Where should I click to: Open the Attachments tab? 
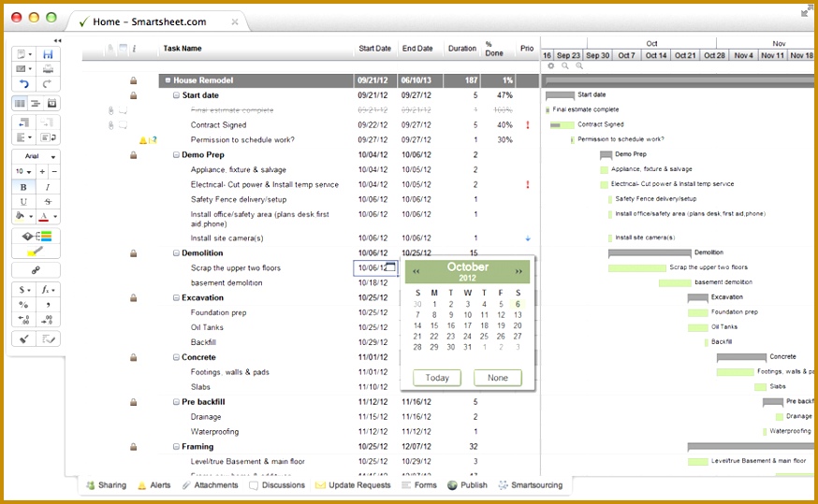pyautogui.click(x=211, y=485)
